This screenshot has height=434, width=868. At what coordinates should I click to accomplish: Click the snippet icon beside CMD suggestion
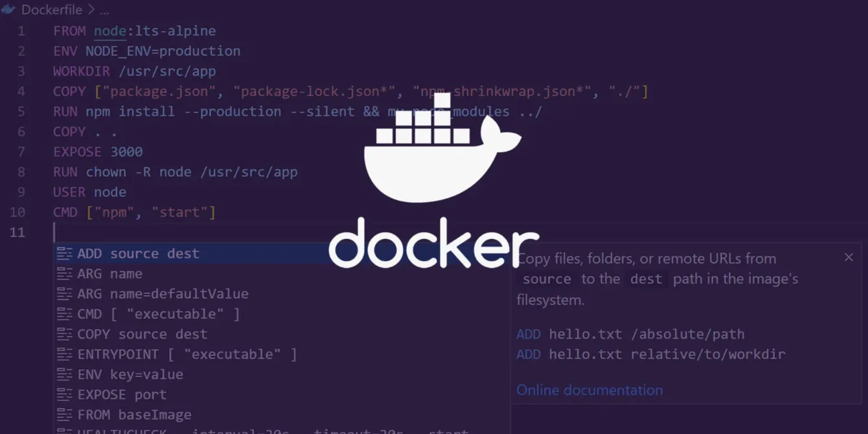point(65,314)
